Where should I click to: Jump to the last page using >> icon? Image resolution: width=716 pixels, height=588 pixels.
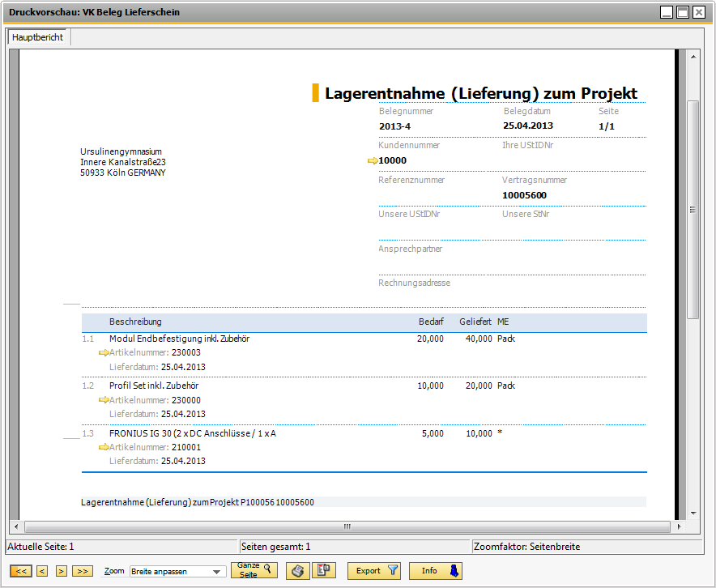[x=82, y=571]
